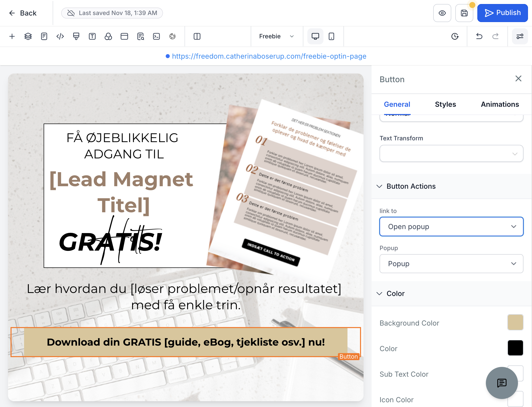Switch to the Styles tab

(446, 104)
